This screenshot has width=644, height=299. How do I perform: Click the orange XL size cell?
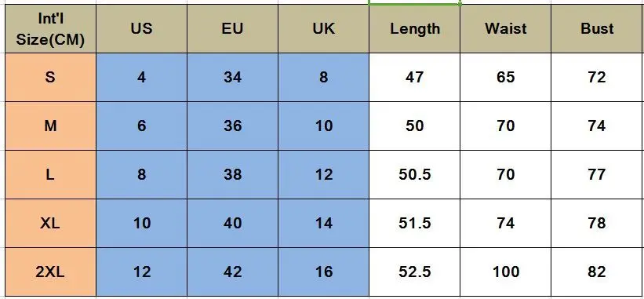(50, 223)
